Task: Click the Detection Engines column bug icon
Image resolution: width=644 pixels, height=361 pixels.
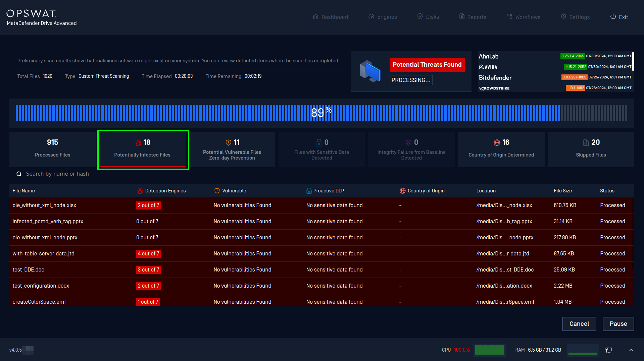Action: (140, 191)
